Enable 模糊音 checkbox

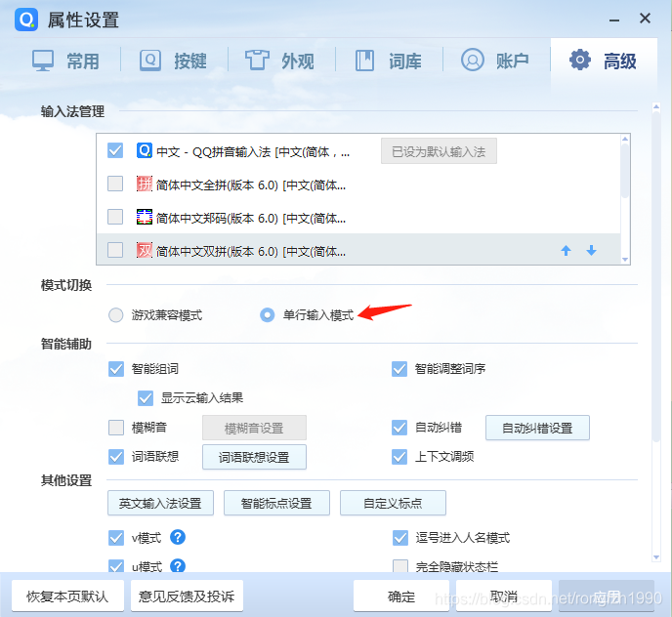tap(116, 428)
